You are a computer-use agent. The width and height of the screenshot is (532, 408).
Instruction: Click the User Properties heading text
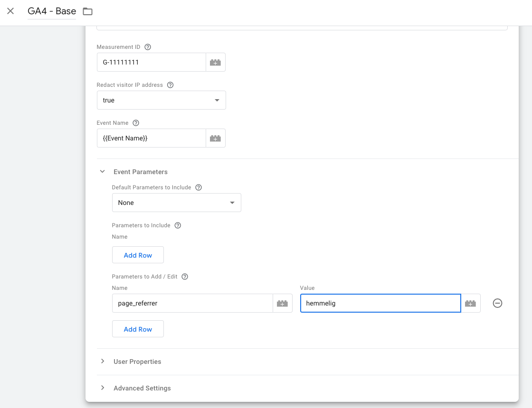pyautogui.click(x=137, y=362)
